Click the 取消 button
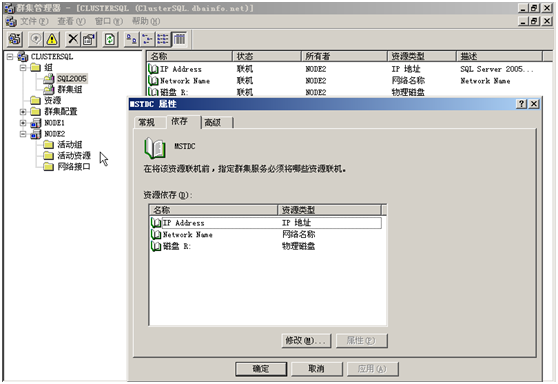 point(316,369)
